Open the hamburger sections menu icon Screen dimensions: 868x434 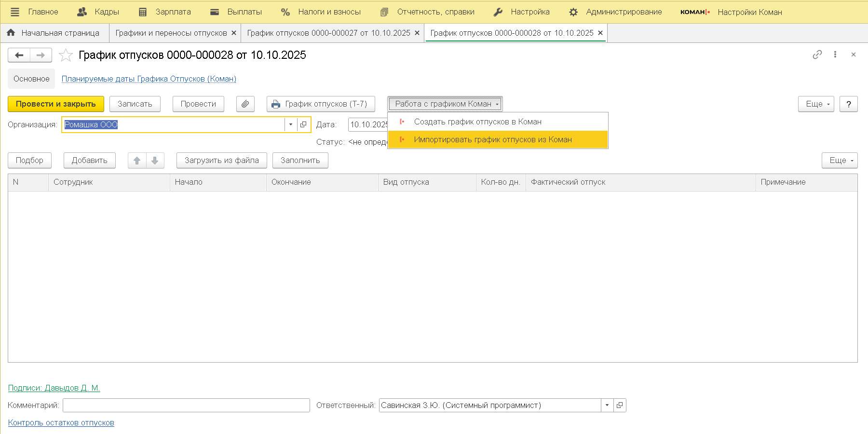(15, 12)
